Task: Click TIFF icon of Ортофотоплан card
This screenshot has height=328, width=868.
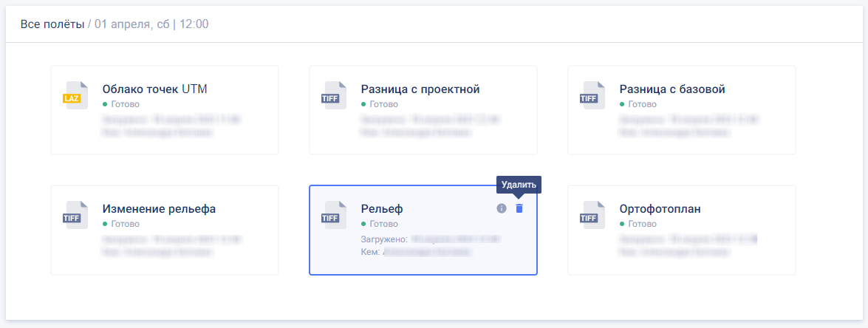Action: (x=592, y=215)
